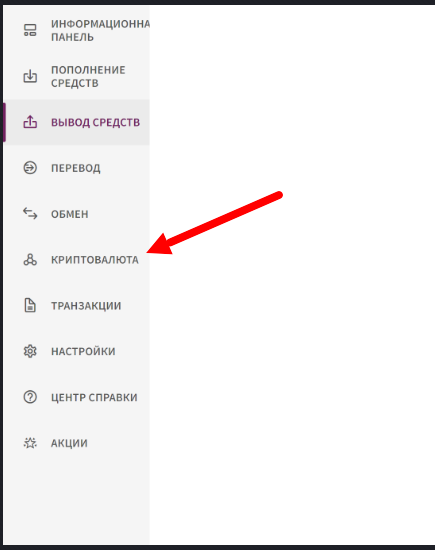Click the cryptocurrency nodes icon
The height and width of the screenshot is (550, 435).
pos(30,260)
